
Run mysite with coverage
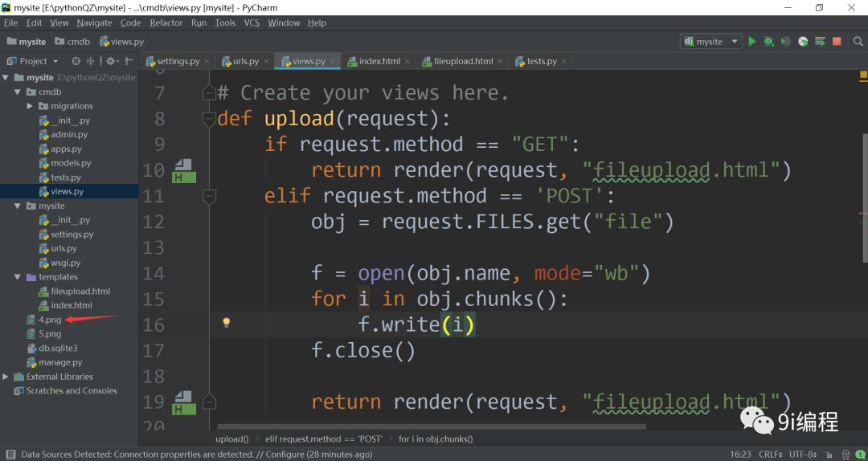coord(785,42)
